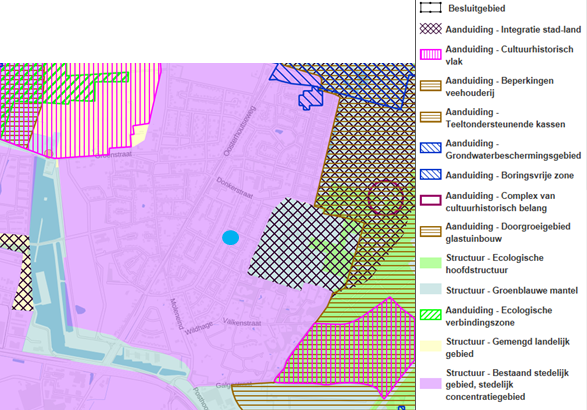Click the Valkenstraat street label on map
Viewport: 587px width, 410px height.
point(242,322)
